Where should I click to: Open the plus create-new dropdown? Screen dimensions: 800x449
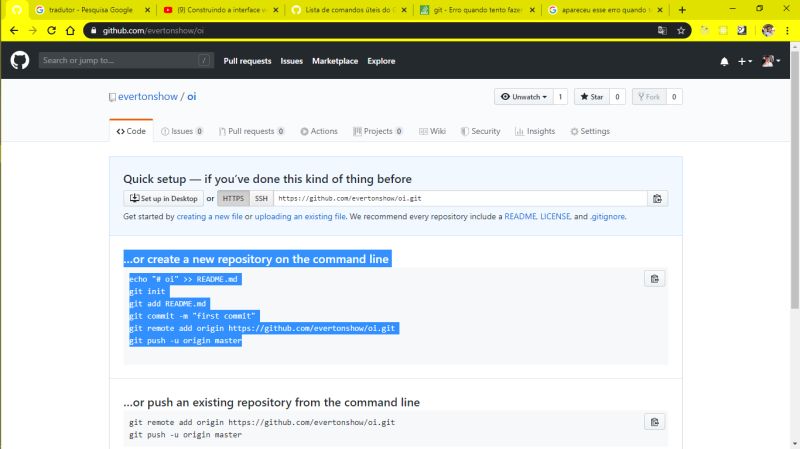pos(744,61)
